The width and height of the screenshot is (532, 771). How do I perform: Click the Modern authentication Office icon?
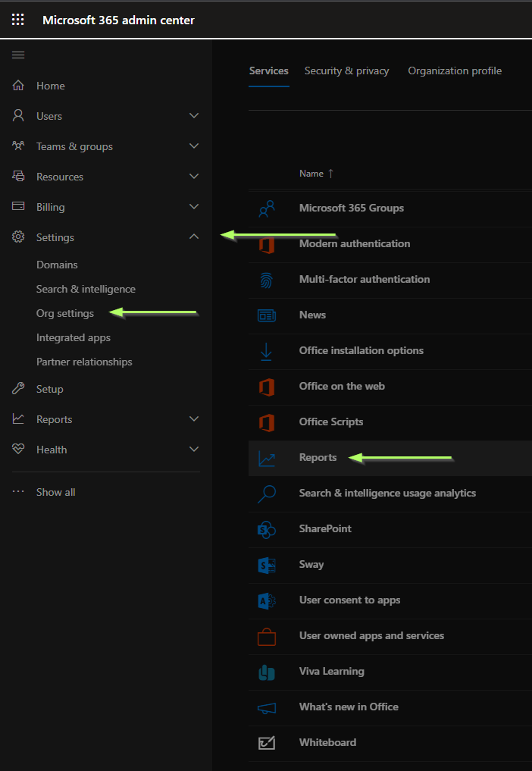[x=267, y=244]
